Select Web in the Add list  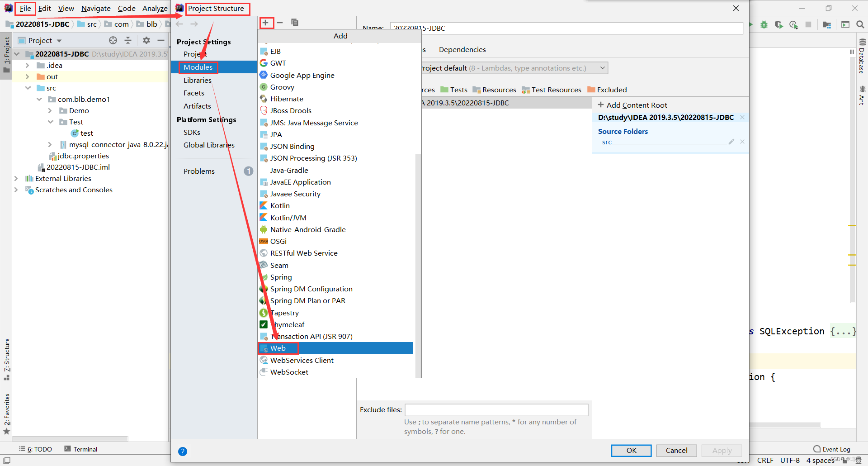pos(335,348)
